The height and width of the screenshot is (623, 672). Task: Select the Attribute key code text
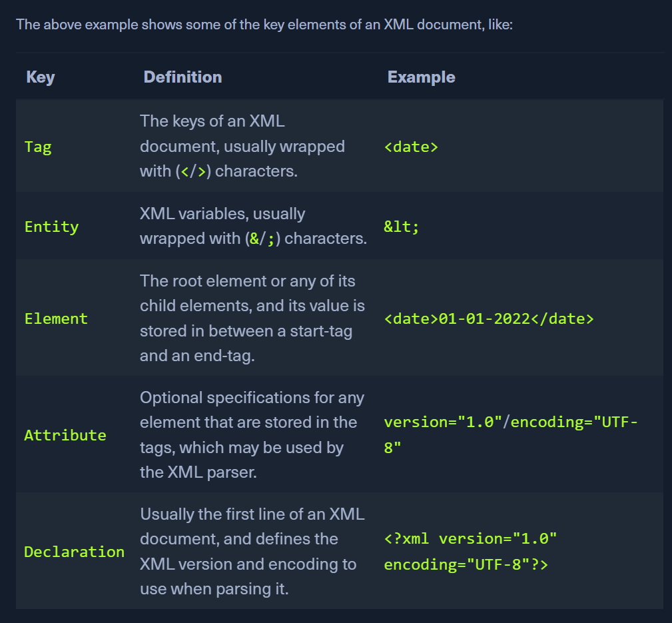coord(65,435)
